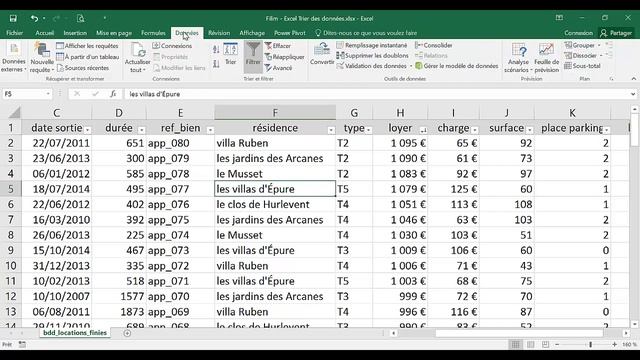Click Supprimer les doublons
This screenshot has height=360, width=640.
373,55
